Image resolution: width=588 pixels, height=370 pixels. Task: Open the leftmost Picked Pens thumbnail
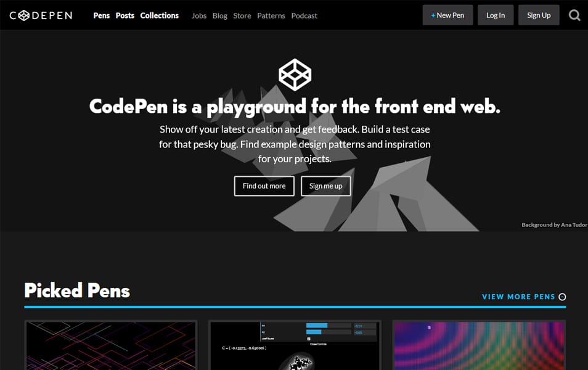111,347
